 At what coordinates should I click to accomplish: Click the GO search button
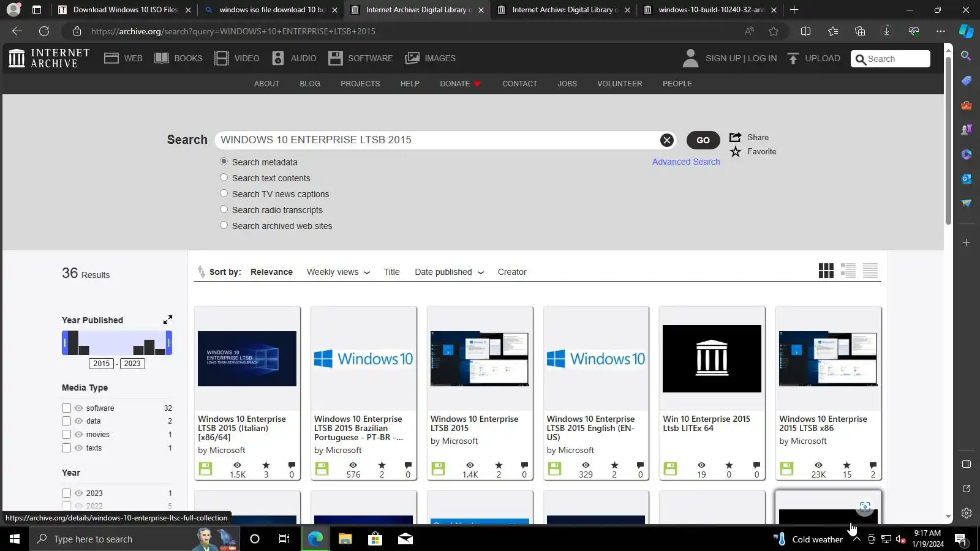703,140
